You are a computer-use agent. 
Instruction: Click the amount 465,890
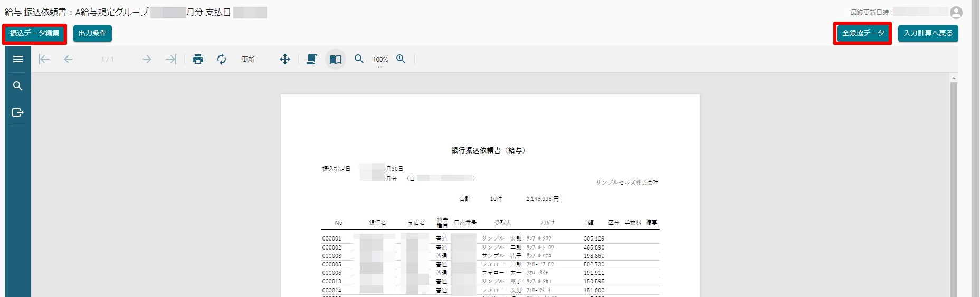[594, 247]
